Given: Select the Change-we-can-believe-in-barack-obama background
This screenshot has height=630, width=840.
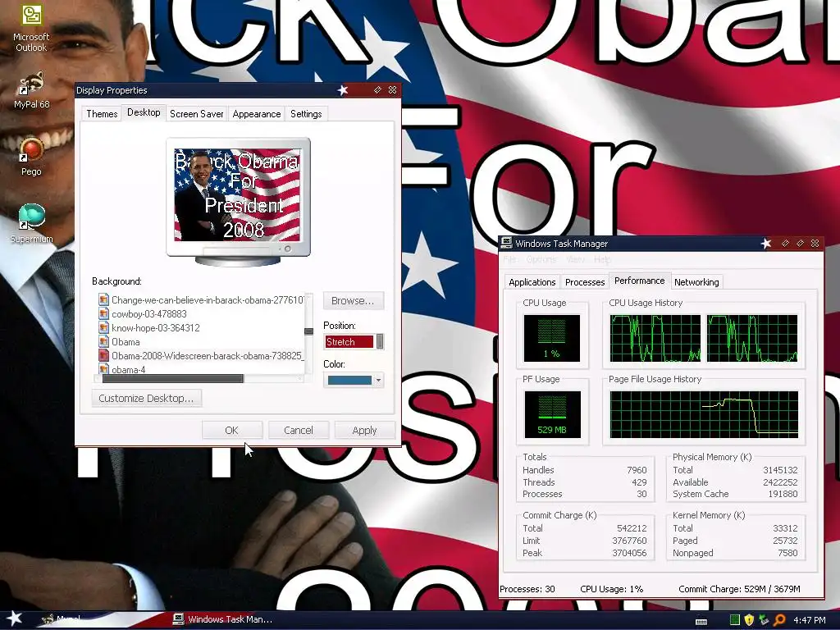Looking at the screenshot, I should coord(202,300).
